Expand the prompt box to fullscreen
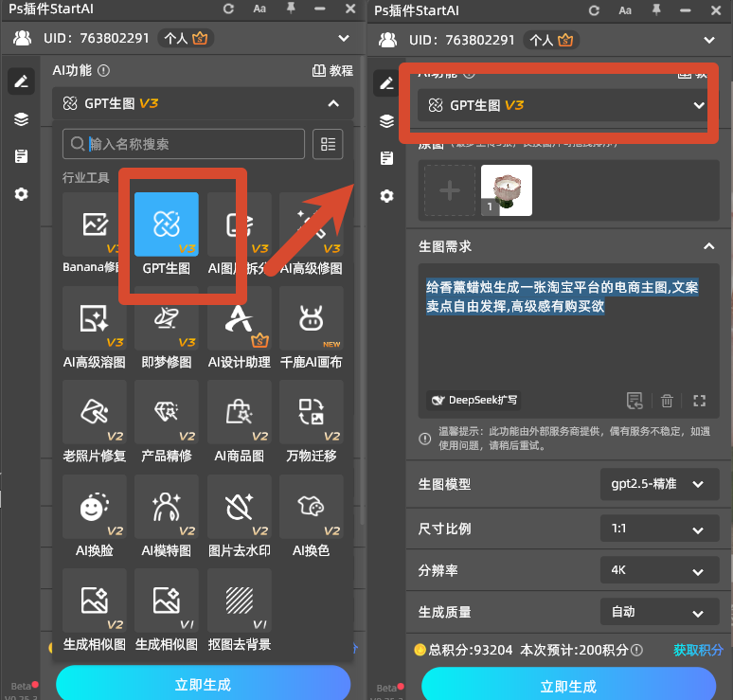The width and height of the screenshot is (733, 700). click(699, 401)
